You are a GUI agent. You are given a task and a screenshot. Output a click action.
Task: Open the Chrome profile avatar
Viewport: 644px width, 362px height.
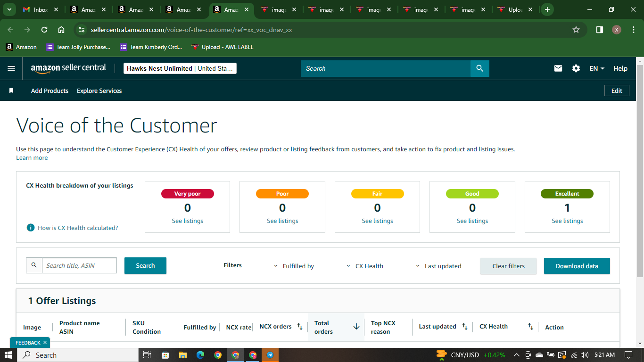click(x=617, y=30)
